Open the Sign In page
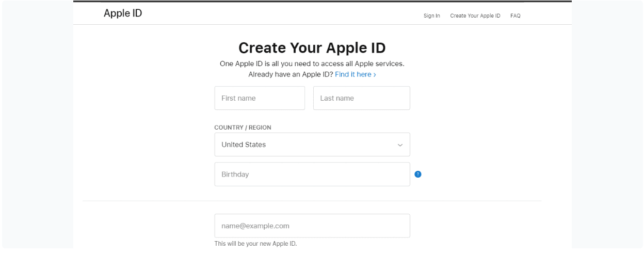644x254 pixels. tap(432, 16)
